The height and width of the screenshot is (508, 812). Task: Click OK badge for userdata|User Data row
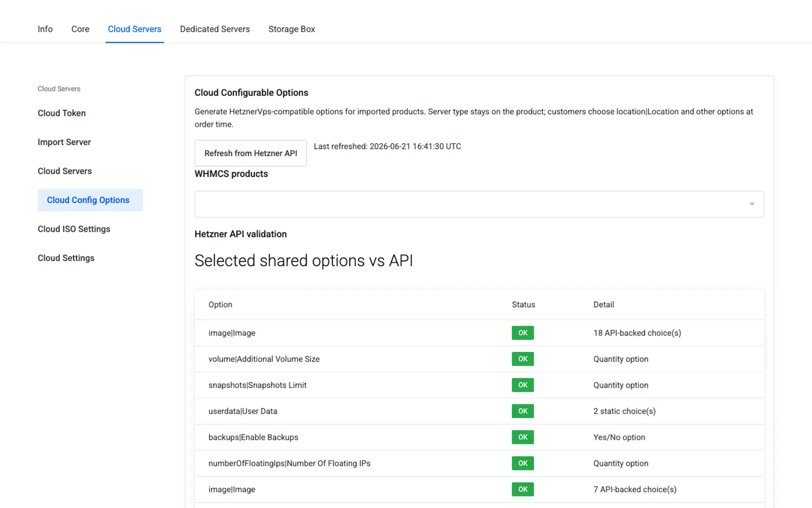(x=523, y=411)
